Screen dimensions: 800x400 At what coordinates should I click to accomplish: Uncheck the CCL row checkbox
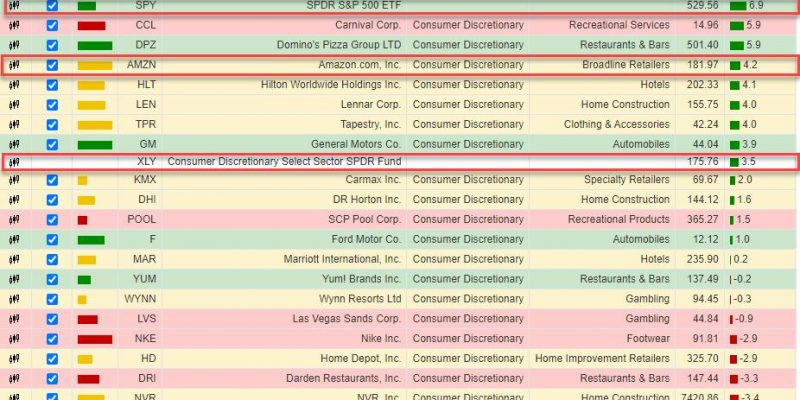[x=52, y=26]
